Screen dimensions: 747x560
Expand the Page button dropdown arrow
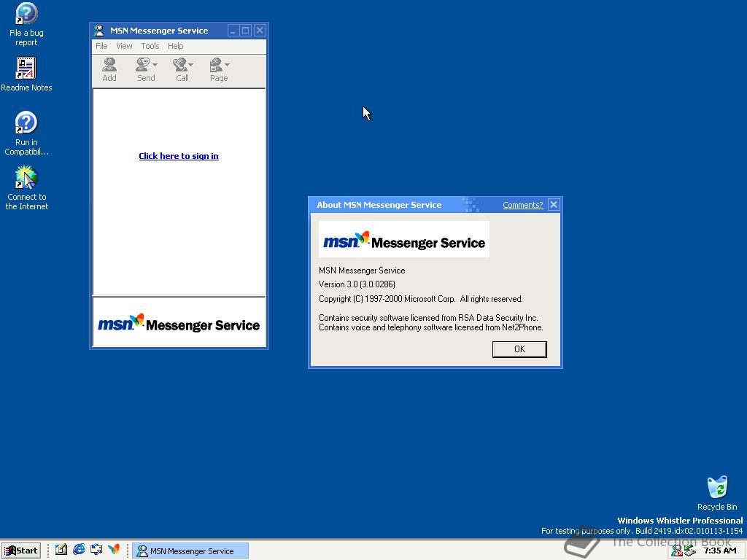click(228, 65)
